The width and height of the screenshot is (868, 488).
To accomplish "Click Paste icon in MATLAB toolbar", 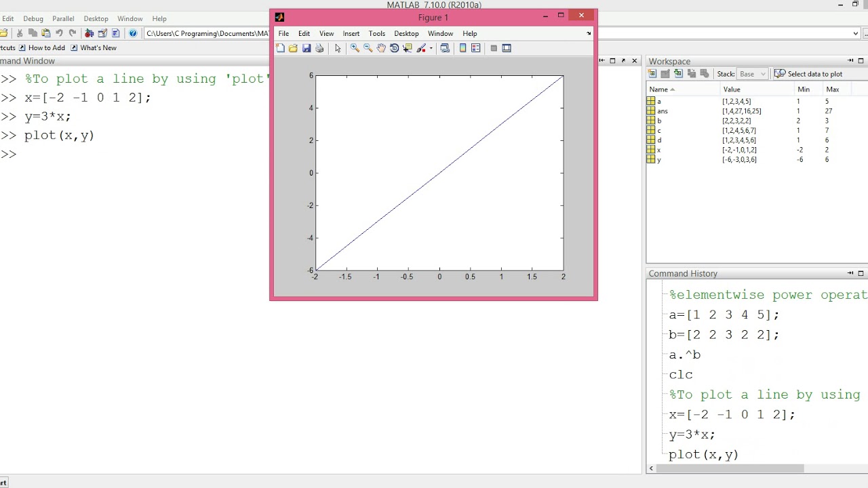I will [46, 33].
